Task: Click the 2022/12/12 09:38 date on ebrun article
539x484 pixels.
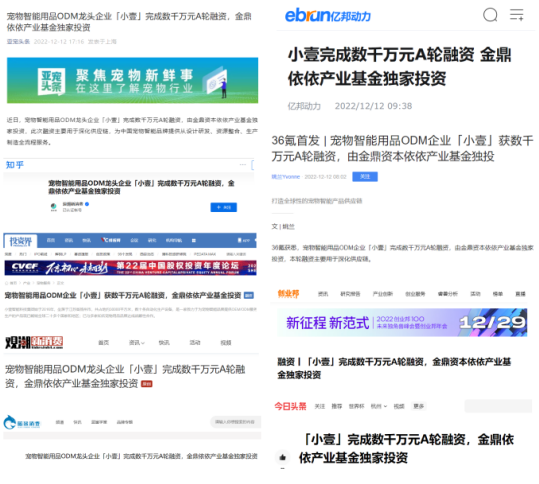Action: [x=373, y=106]
